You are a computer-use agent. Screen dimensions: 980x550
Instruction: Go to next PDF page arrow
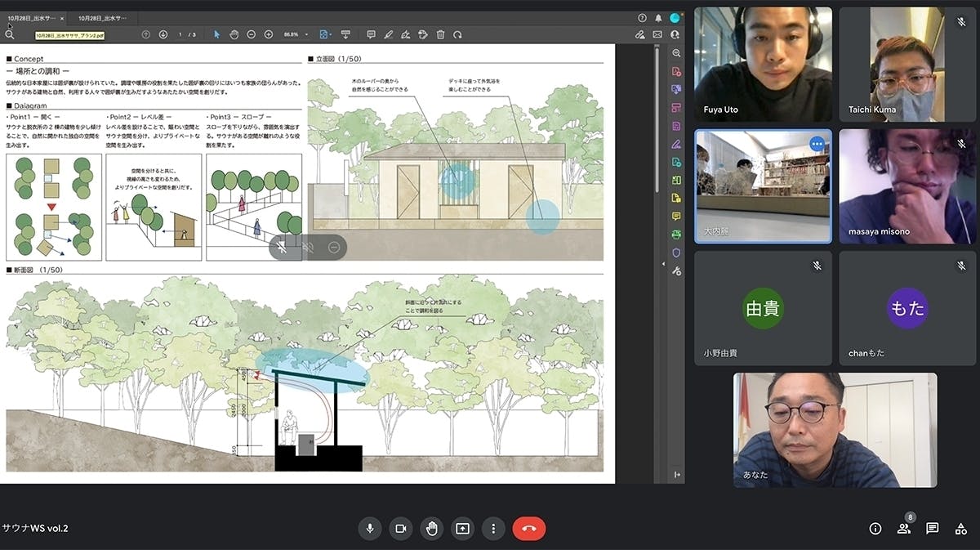[163, 34]
